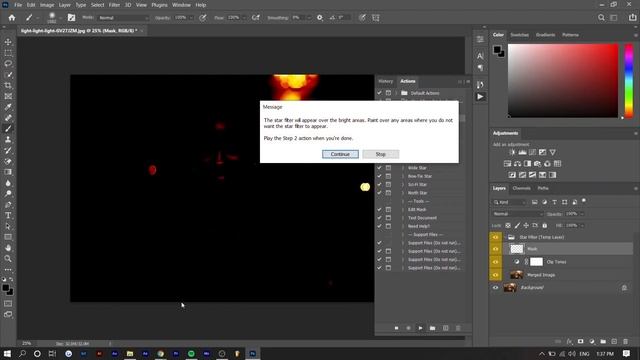Image resolution: width=640 pixels, height=360 pixels.
Task: Toggle dialog icon for Need Help action
Action: pos(388,226)
